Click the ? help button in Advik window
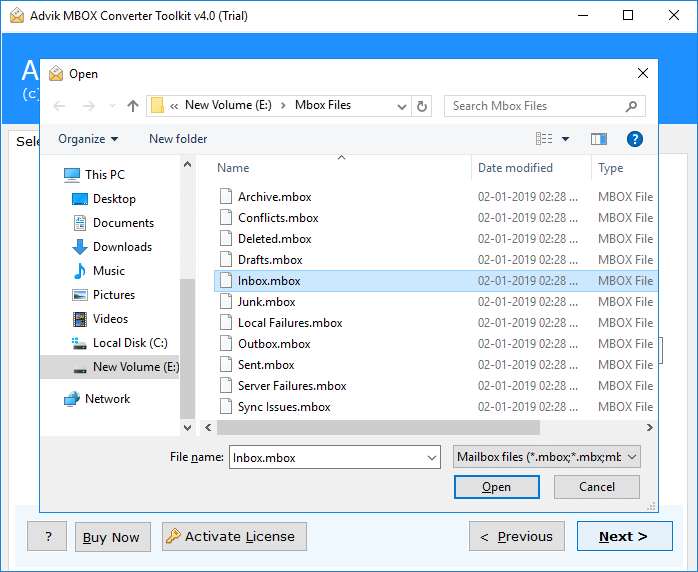The width and height of the screenshot is (698, 572). pyautogui.click(x=47, y=536)
